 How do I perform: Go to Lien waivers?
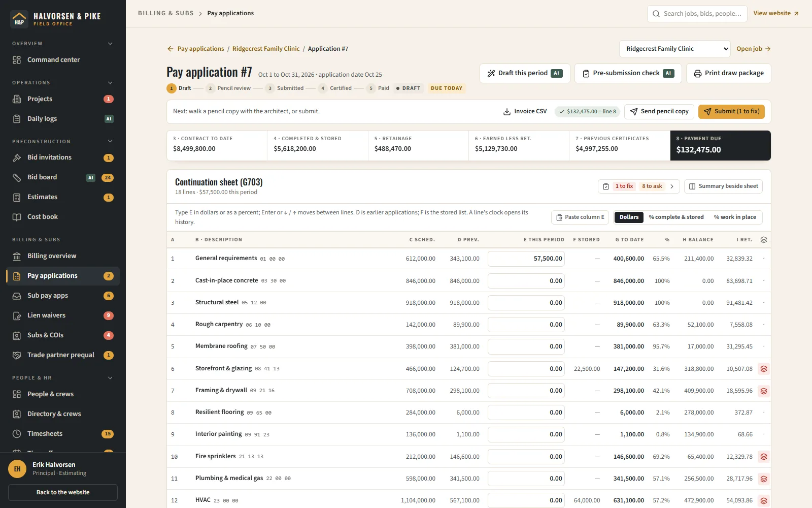point(63,315)
